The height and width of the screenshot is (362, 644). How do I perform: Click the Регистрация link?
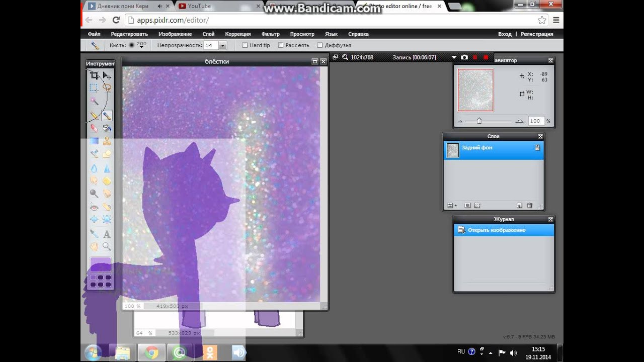pos(537,34)
